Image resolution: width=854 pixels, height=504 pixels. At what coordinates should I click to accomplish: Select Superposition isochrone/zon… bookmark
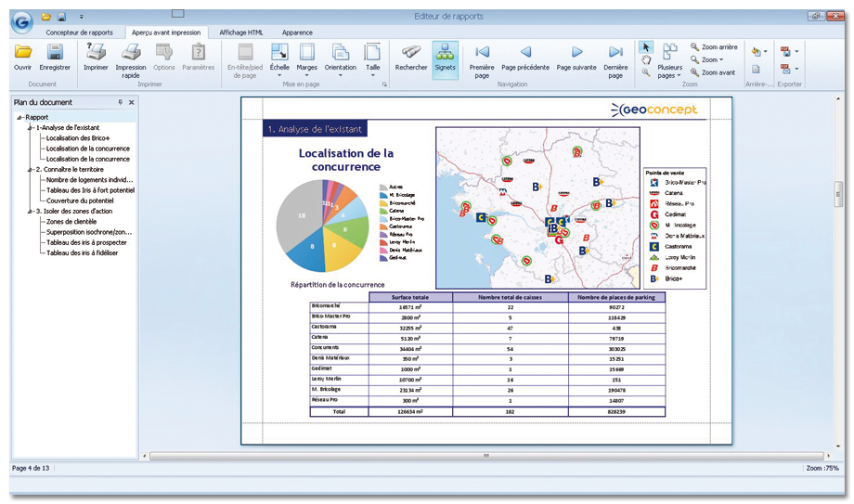pyautogui.click(x=89, y=232)
